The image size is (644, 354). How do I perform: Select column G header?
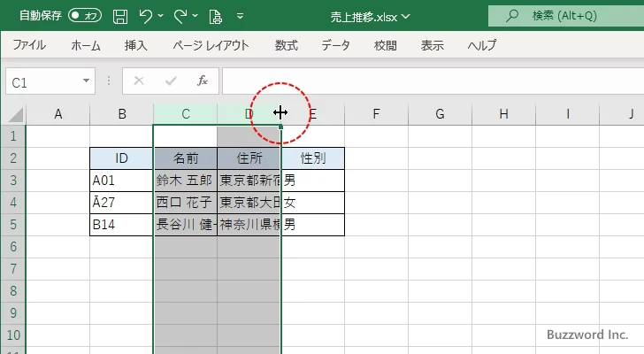click(440, 114)
